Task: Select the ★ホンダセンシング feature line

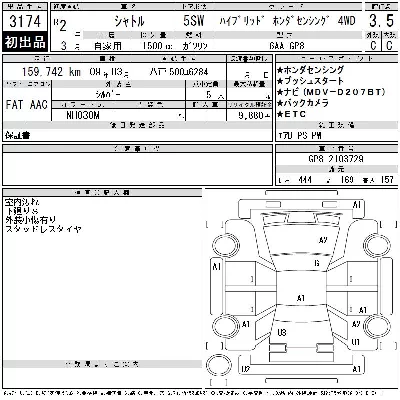Action: tap(310, 70)
